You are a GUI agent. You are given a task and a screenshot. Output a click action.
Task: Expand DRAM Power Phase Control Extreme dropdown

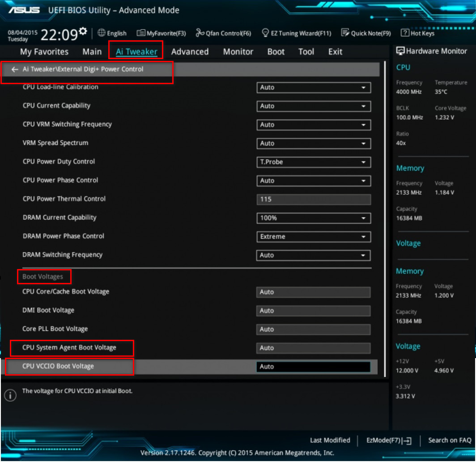tap(313, 237)
